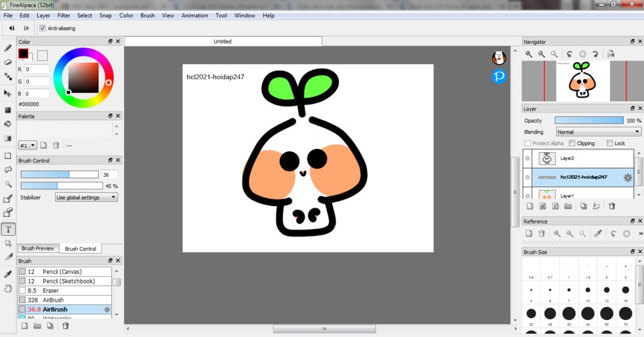Undock the Layer panel
Viewport: 644px width, 337px height.
click(633, 108)
